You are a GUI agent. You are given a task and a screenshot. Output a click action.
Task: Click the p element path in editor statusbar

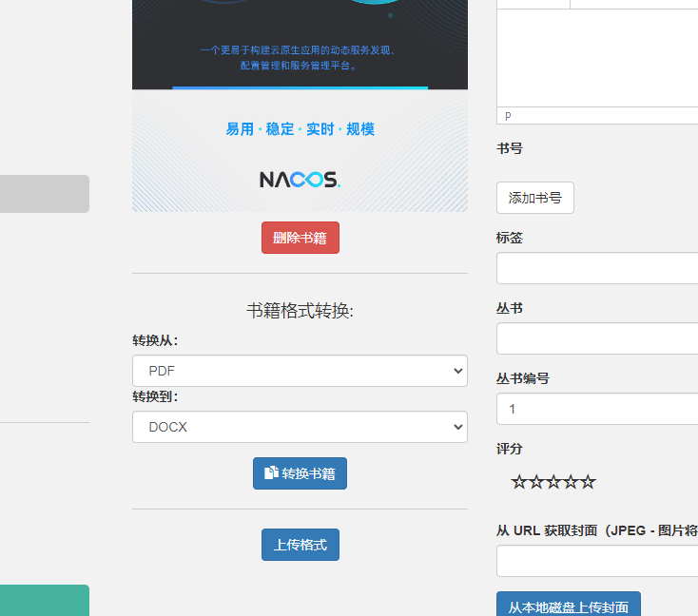[508, 116]
